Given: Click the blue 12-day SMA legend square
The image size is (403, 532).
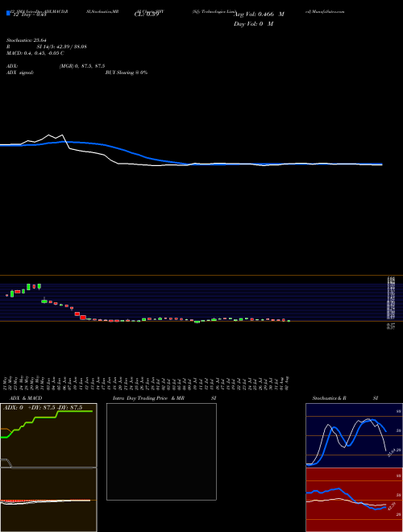Looking at the screenshot, I should pyautogui.click(x=8, y=14).
